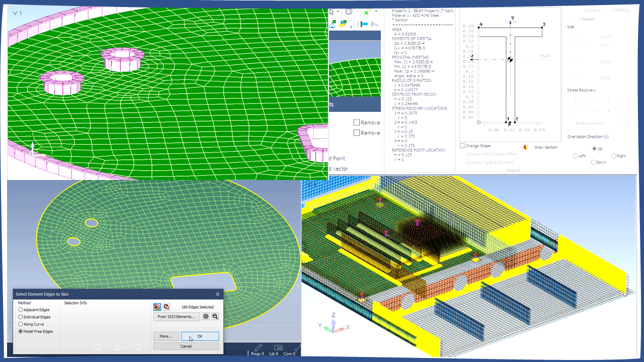This screenshot has height=362, width=644.
Task: Click the Draw Section colored icon
Action: coord(525,147)
